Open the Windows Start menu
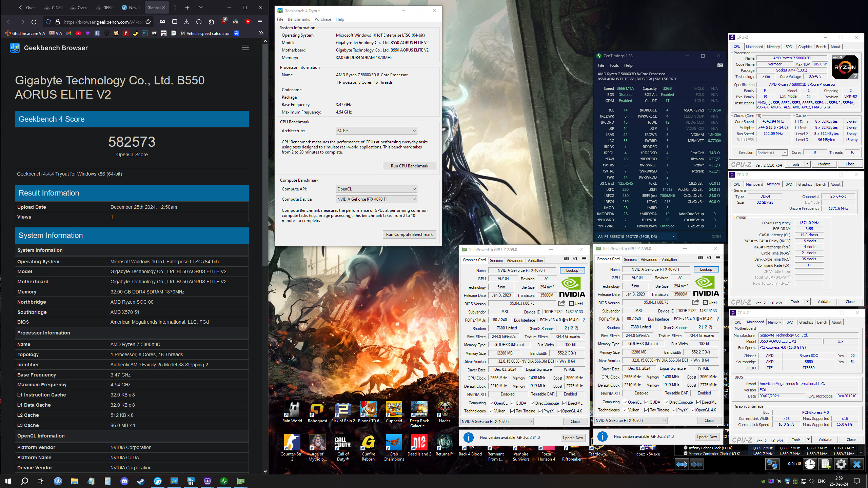Image resolution: width=868 pixels, height=488 pixels. [8, 481]
